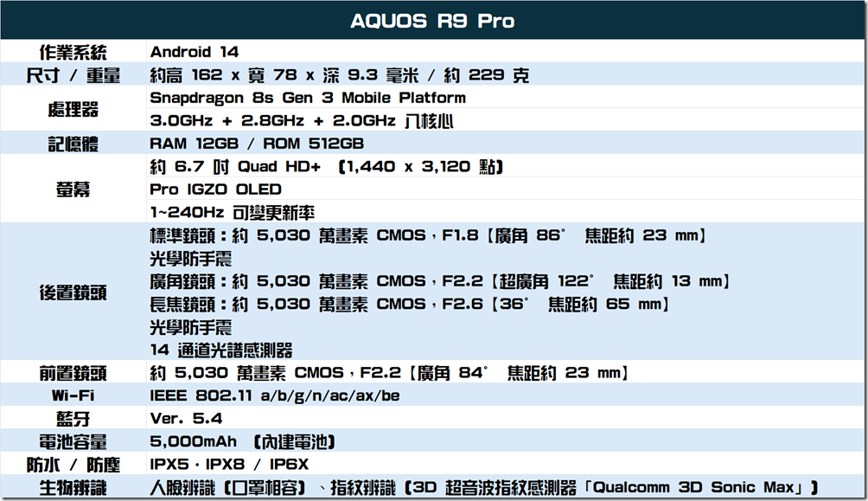The height and width of the screenshot is (501, 868).
Task: Click the IPX5 · IPX8 / IP6X rating
Action: point(229,465)
